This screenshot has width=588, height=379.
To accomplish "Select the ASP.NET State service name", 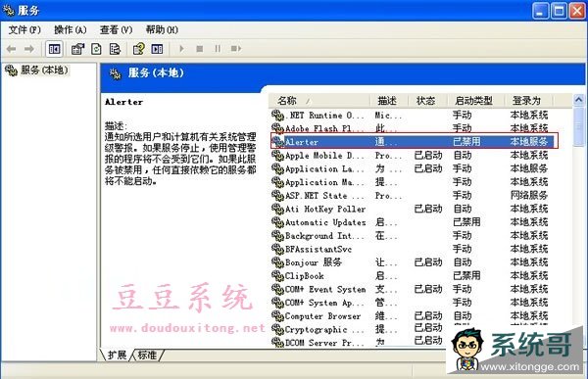I will point(324,196).
